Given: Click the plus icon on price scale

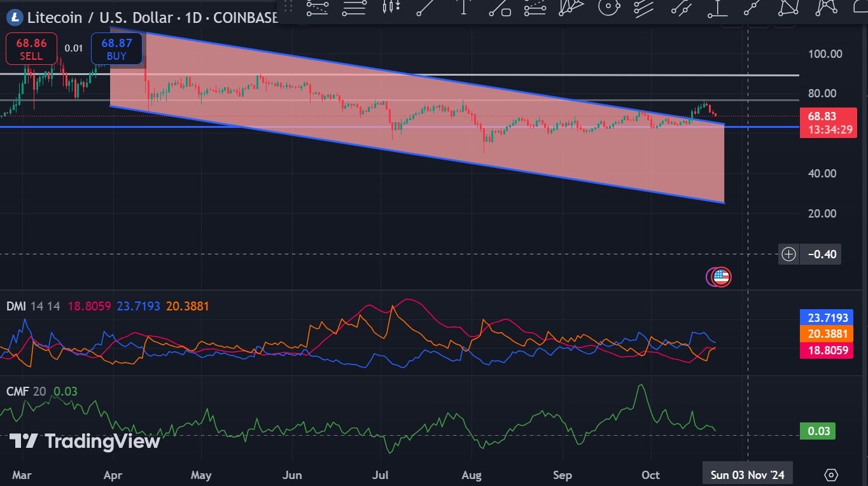Looking at the screenshot, I should tap(788, 254).
